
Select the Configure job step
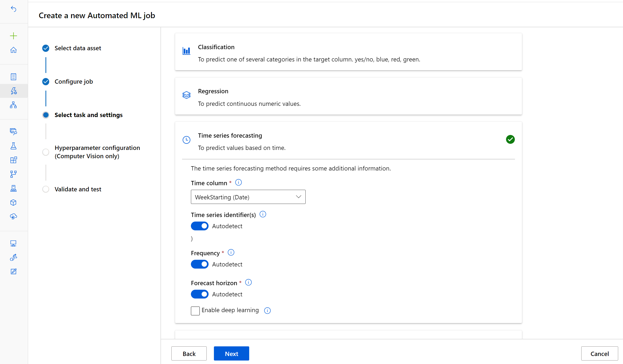click(74, 81)
